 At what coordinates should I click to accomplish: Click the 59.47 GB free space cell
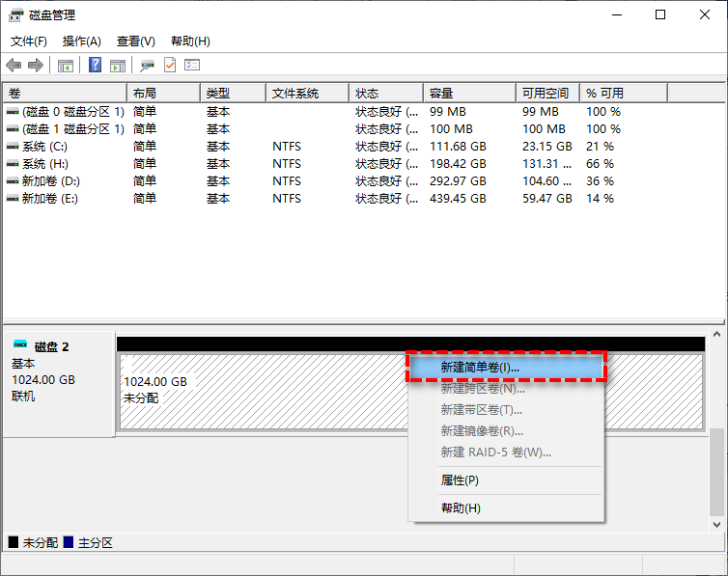pyautogui.click(x=547, y=199)
